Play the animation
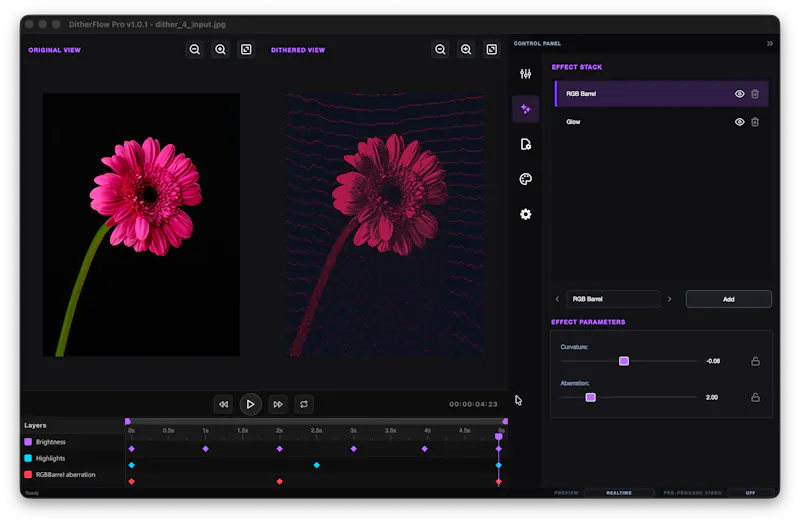800x523 pixels. click(x=251, y=405)
